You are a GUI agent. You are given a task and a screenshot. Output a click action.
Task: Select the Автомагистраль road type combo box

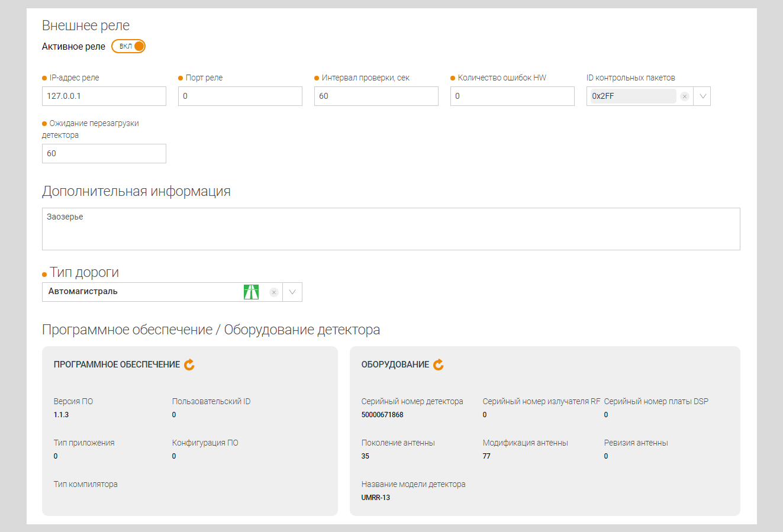coord(172,292)
